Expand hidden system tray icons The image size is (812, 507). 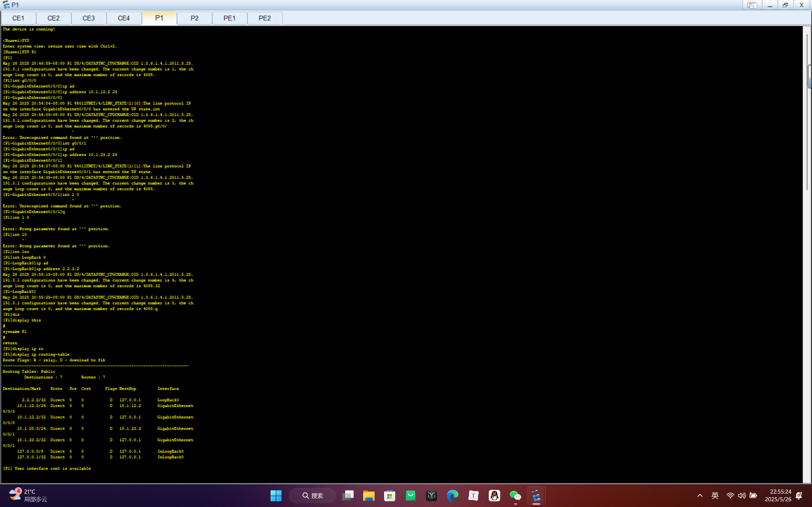(x=700, y=496)
